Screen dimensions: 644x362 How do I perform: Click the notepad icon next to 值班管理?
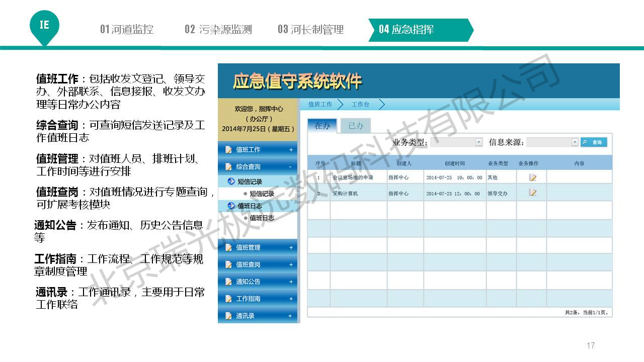(229, 247)
